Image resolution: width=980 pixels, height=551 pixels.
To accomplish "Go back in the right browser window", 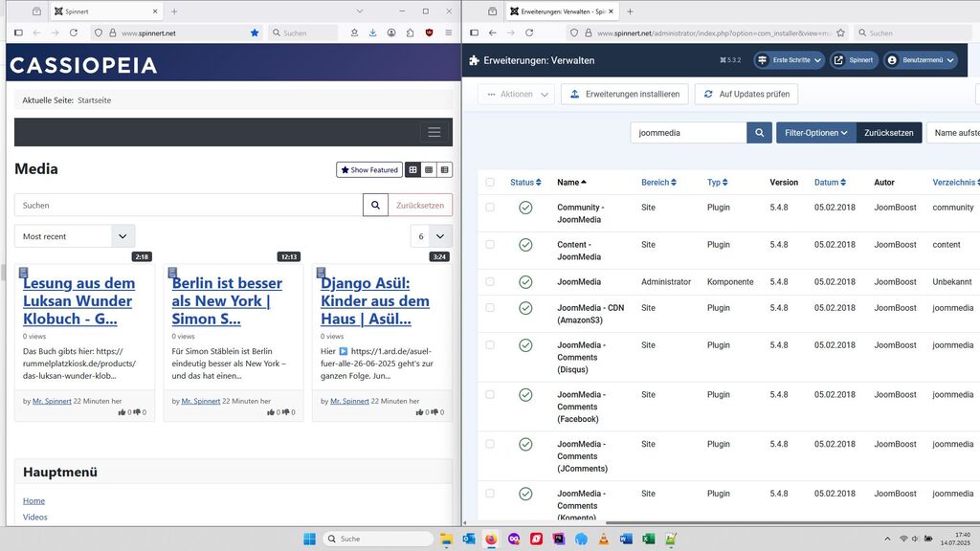I will coord(493,33).
